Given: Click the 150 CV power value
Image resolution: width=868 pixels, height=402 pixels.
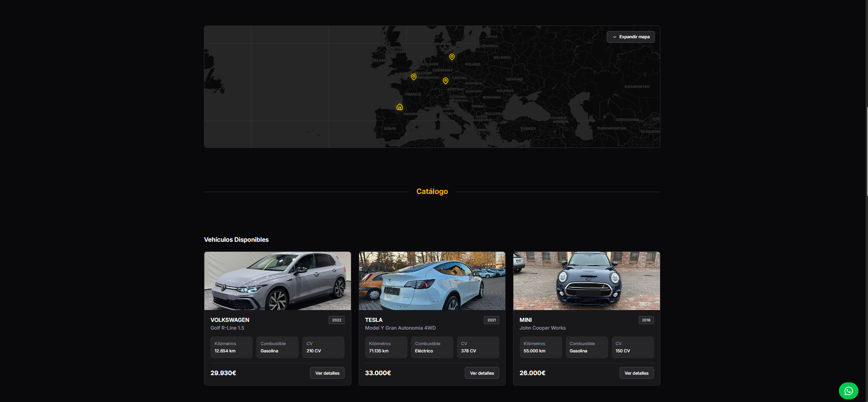Looking at the screenshot, I should tap(623, 351).
